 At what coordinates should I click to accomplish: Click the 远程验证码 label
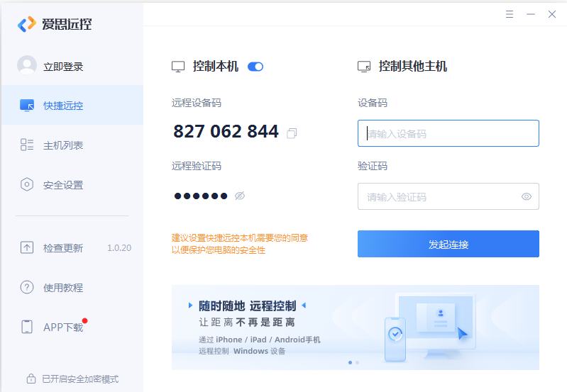pos(197,166)
